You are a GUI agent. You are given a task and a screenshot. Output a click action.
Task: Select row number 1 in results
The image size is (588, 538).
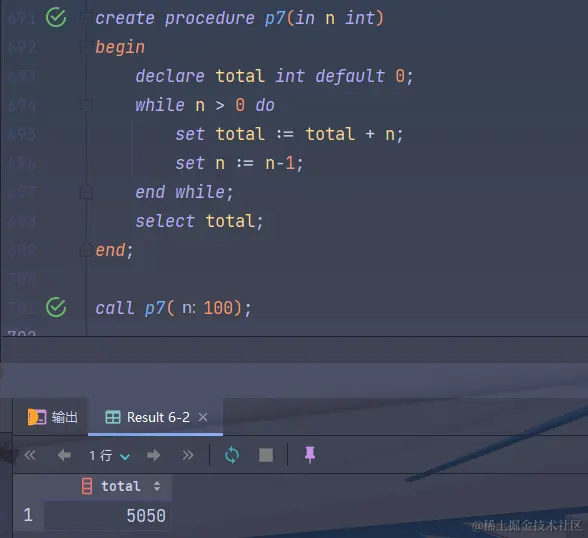point(28,516)
